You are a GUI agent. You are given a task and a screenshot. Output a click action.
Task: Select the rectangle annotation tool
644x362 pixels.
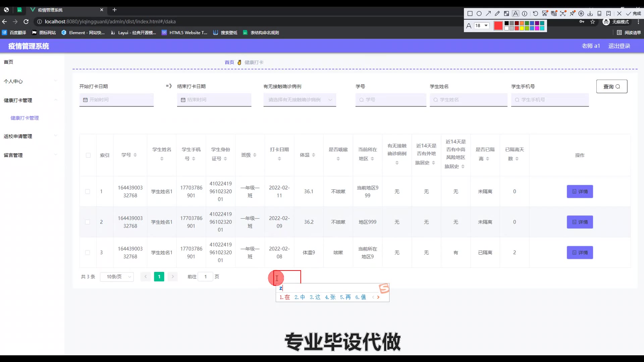click(x=470, y=14)
